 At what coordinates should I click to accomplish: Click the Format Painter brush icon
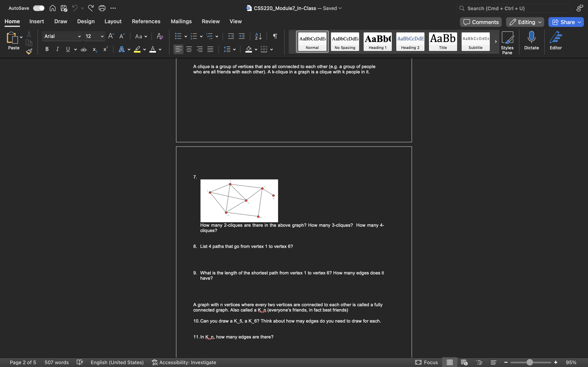click(x=29, y=51)
